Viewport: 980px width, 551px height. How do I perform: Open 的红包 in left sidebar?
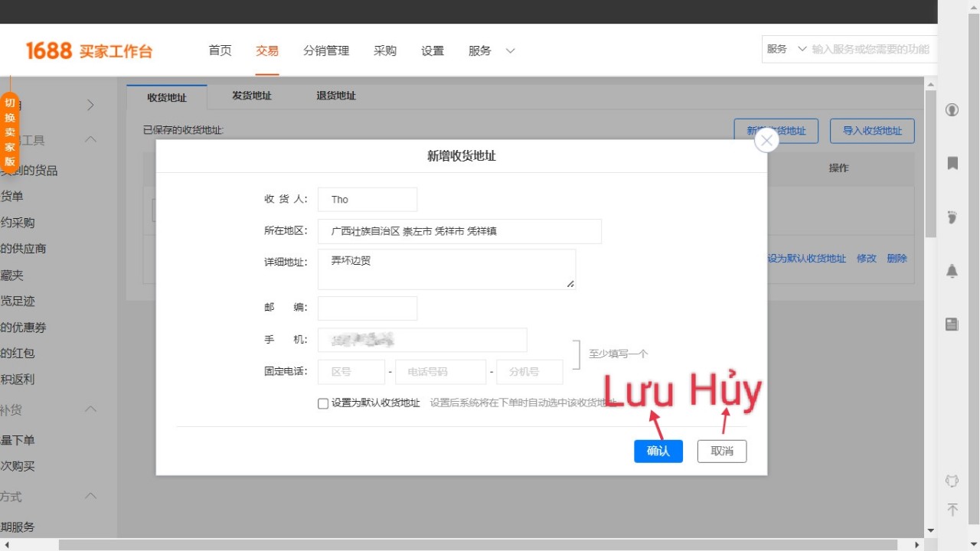pyautogui.click(x=18, y=353)
